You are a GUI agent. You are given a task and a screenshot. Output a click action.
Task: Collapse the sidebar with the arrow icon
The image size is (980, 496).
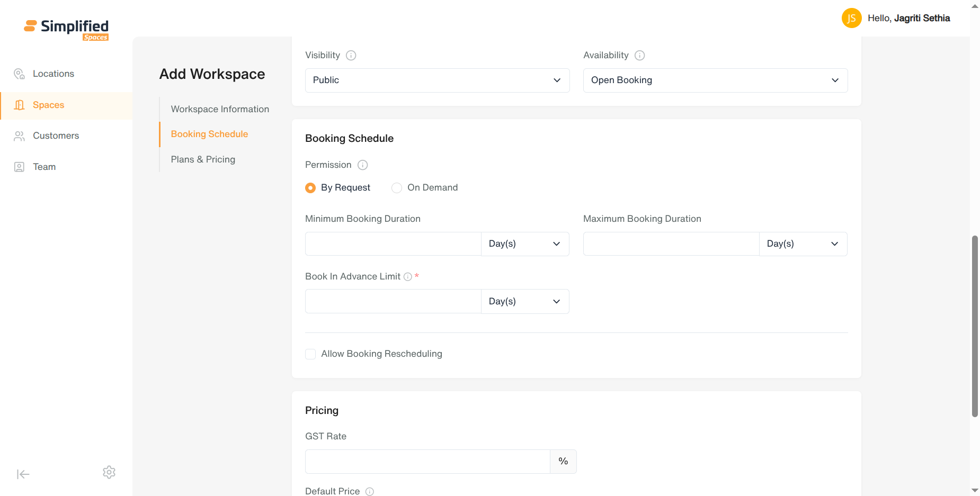[x=23, y=474]
